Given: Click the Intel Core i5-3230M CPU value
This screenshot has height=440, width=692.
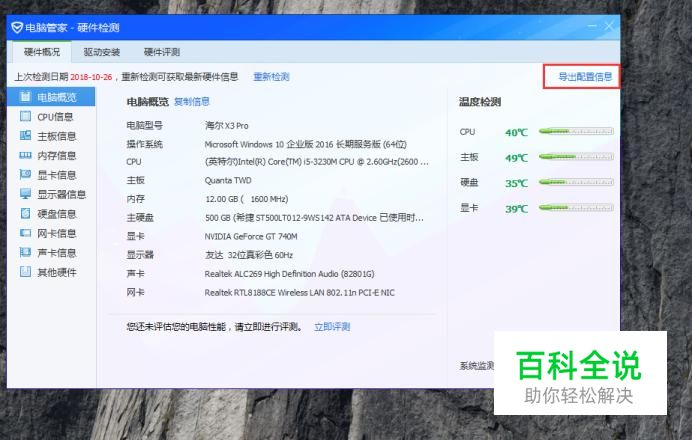Looking at the screenshot, I should tap(316, 162).
